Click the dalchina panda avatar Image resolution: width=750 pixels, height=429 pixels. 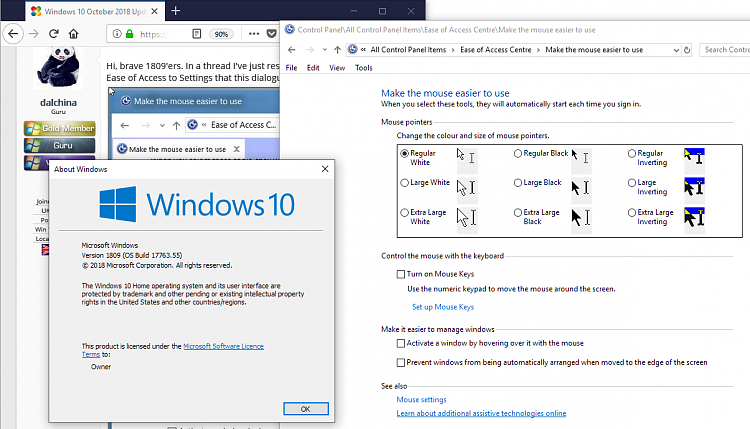(58, 67)
